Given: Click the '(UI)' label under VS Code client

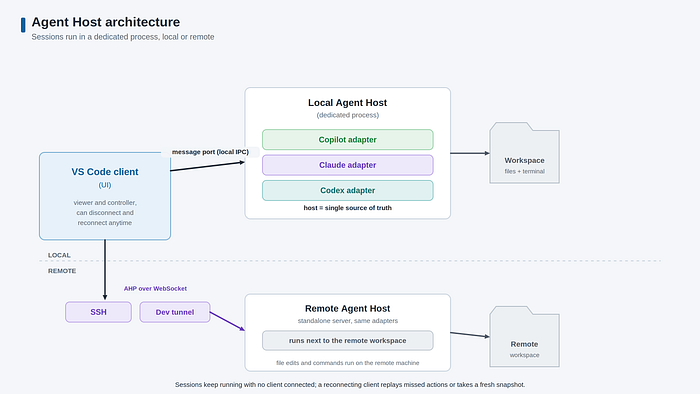Looking at the screenshot, I should (105, 185).
